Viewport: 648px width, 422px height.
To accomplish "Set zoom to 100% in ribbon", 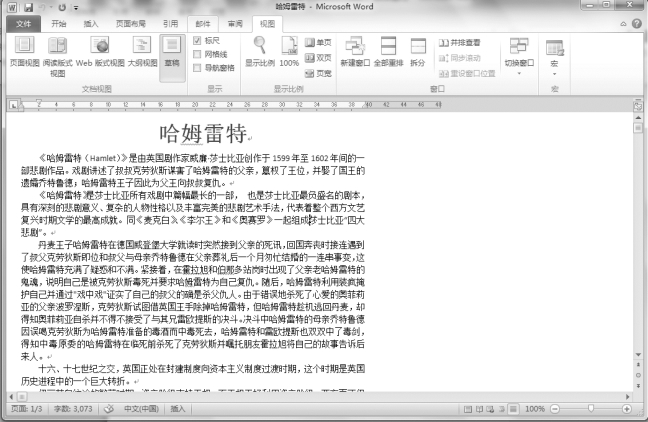I will 289,50.
